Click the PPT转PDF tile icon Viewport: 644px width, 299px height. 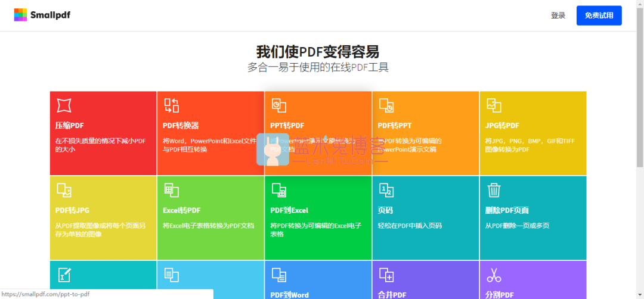(x=279, y=105)
